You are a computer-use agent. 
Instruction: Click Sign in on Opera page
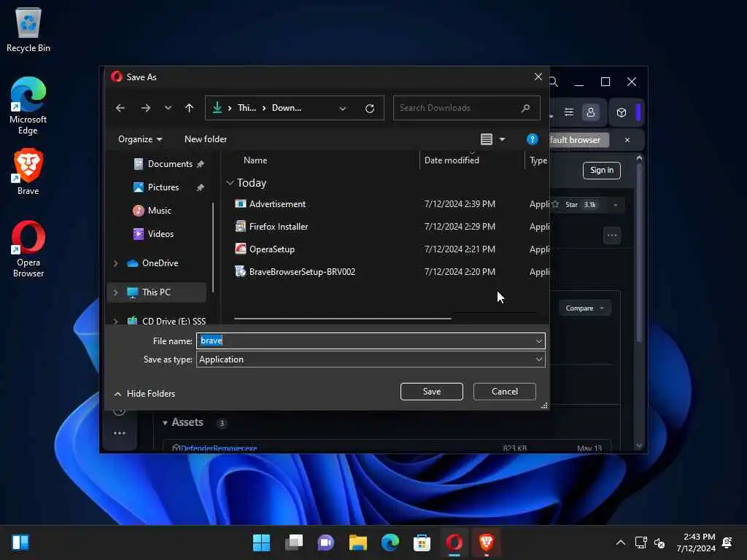[602, 171]
